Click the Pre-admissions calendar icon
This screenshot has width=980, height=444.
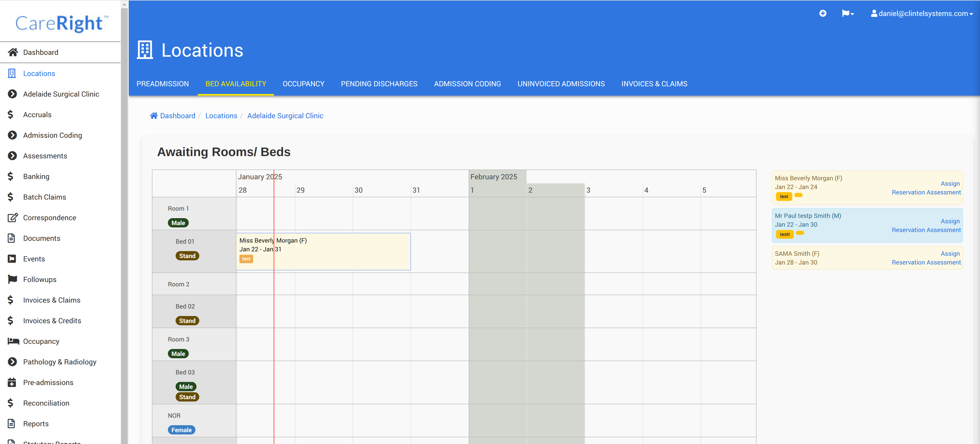click(12, 382)
